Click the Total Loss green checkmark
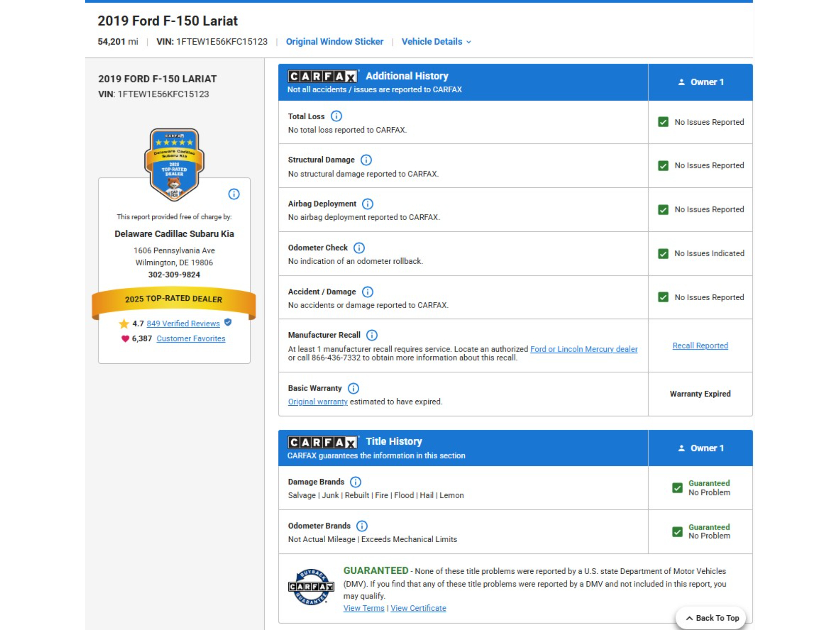 tap(663, 122)
